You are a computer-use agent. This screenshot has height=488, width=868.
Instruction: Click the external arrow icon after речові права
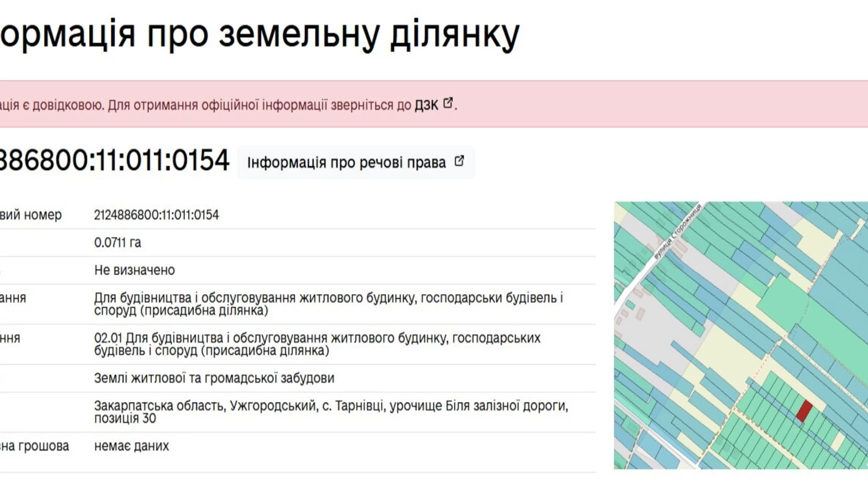(459, 161)
